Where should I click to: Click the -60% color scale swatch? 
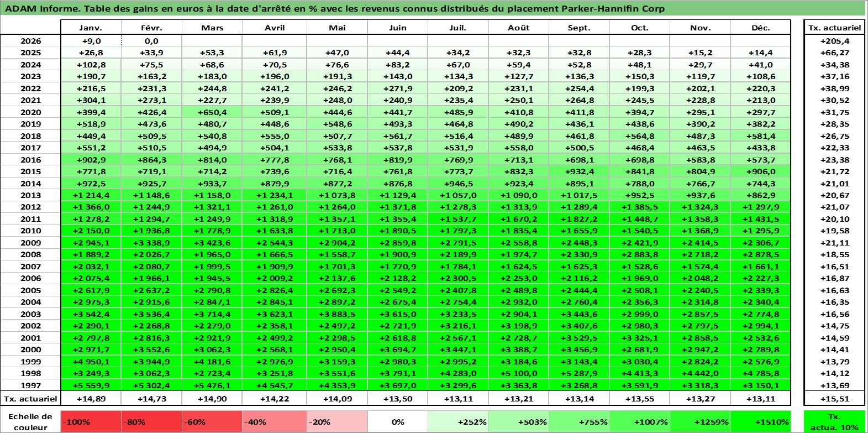212,421
